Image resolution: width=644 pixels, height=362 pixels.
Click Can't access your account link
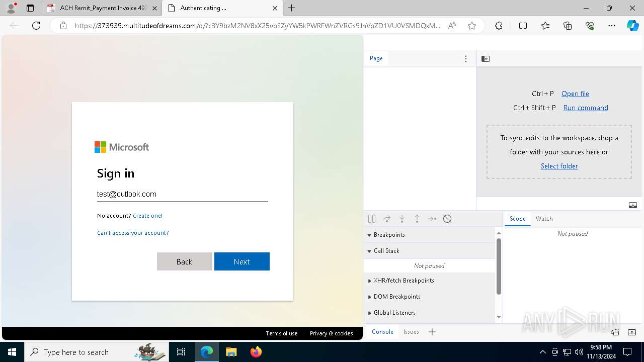pyautogui.click(x=133, y=233)
